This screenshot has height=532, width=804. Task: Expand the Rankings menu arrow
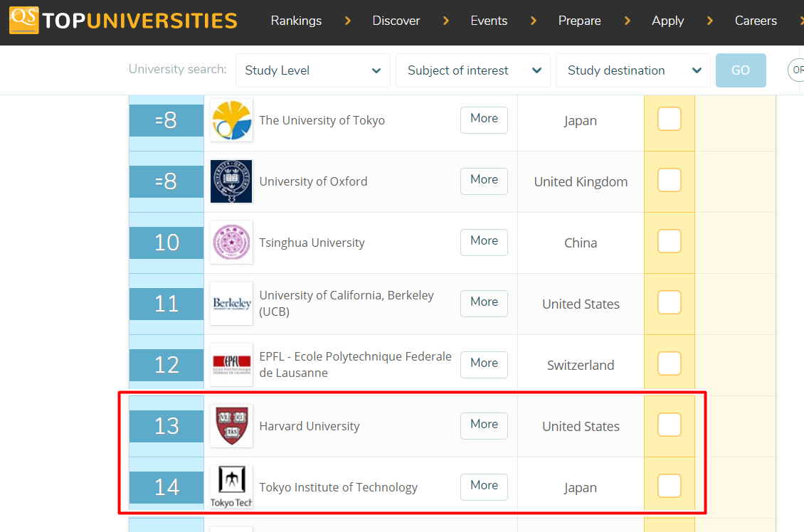pos(348,21)
